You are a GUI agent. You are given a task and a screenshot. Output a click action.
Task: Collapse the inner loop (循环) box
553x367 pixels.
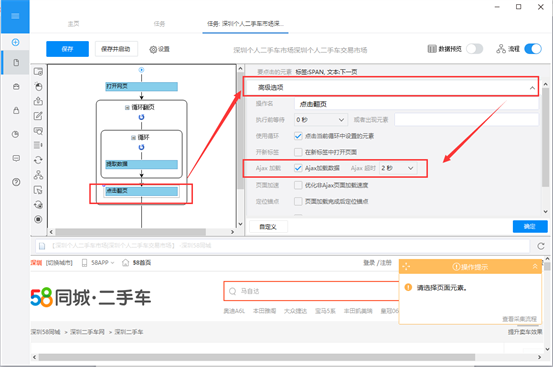tap(133, 138)
